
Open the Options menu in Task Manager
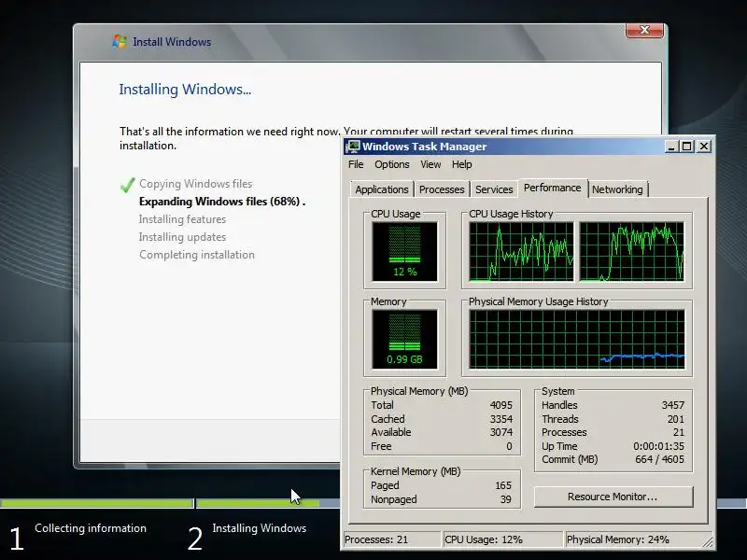pyautogui.click(x=391, y=164)
